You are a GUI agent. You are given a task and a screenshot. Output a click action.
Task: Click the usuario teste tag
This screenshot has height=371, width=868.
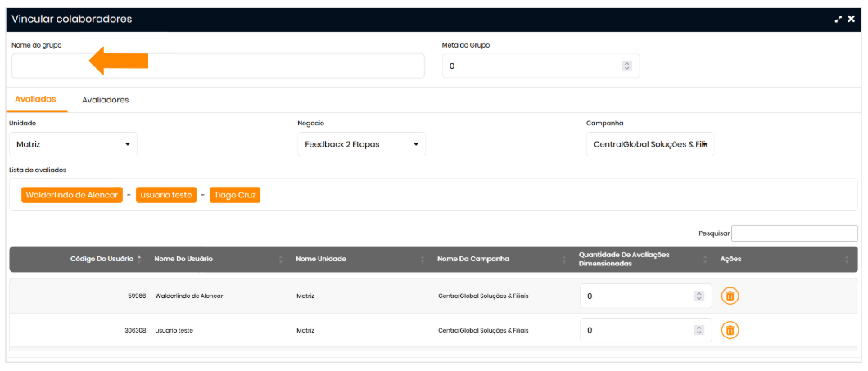pyautogui.click(x=166, y=195)
